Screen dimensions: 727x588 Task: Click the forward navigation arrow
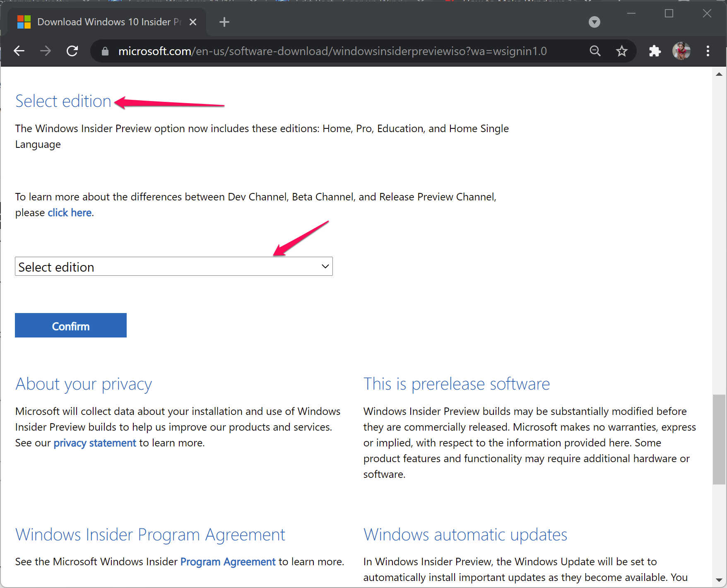click(x=46, y=51)
